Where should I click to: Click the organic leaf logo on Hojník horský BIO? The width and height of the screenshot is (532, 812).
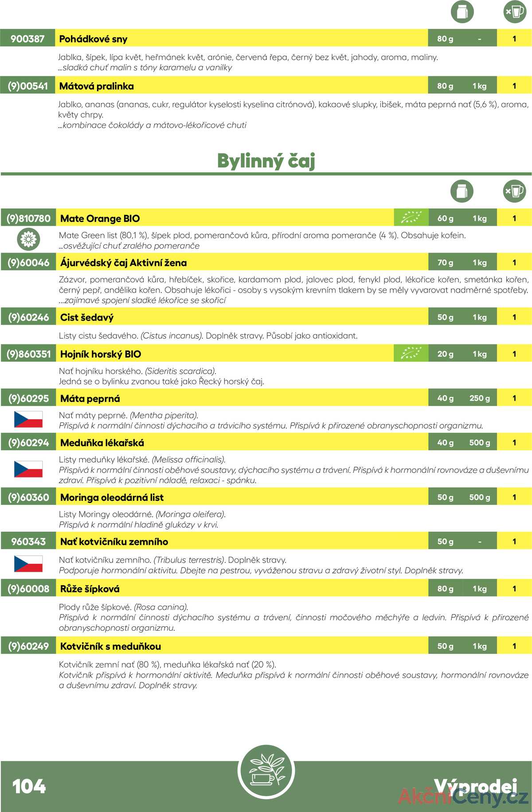pos(411,353)
